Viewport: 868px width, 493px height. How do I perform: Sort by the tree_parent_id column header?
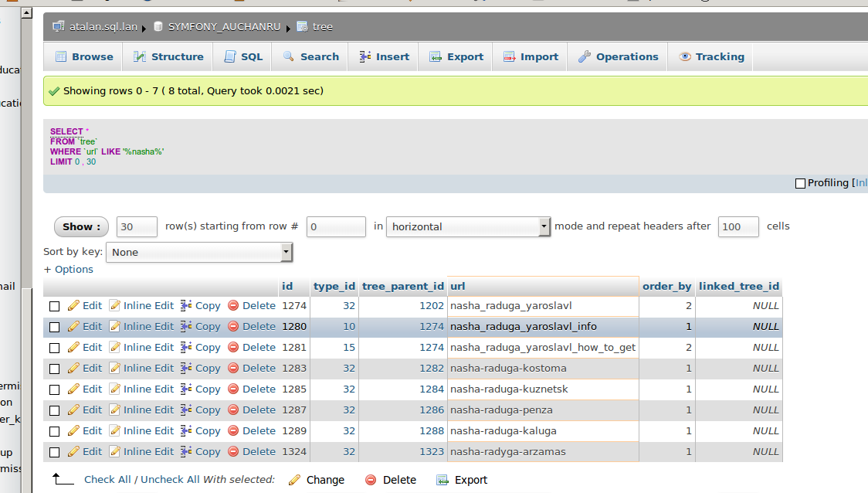click(x=403, y=287)
